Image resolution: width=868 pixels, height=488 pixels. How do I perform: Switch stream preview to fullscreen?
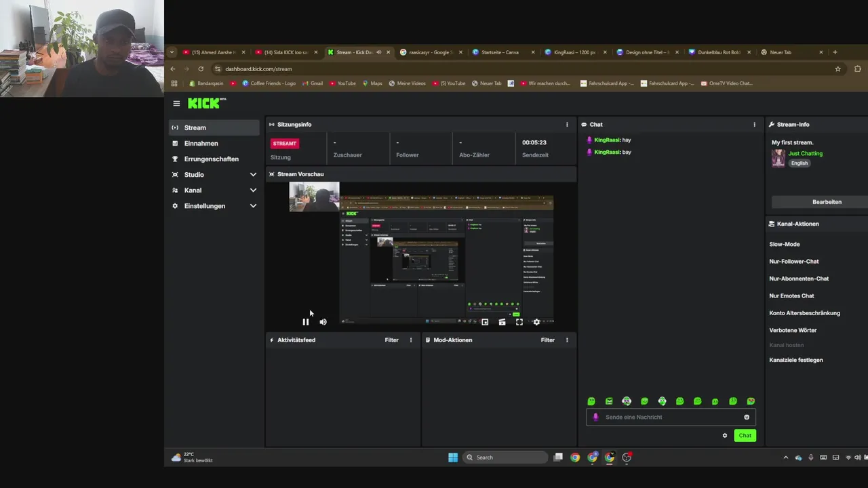pos(519,322)
